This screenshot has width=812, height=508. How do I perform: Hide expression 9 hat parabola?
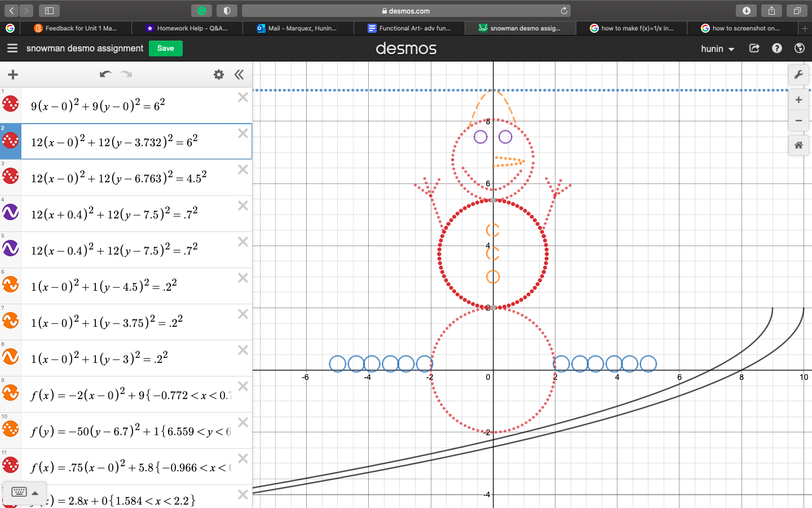(x=11, y=393)
